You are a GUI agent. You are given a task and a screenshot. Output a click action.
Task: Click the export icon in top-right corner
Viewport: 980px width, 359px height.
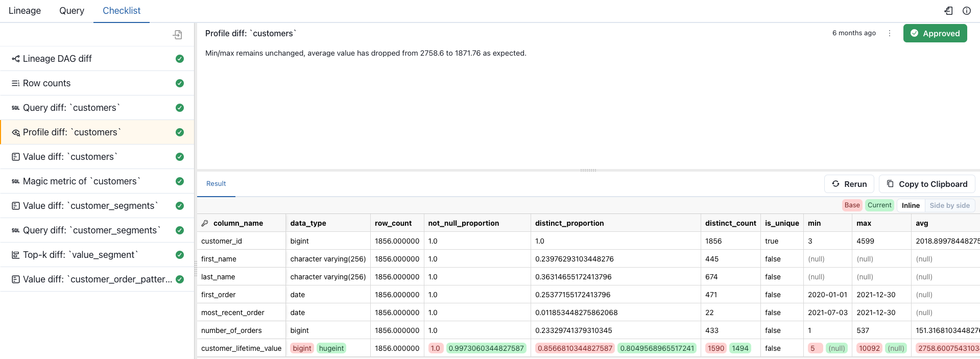coord(948,11)
